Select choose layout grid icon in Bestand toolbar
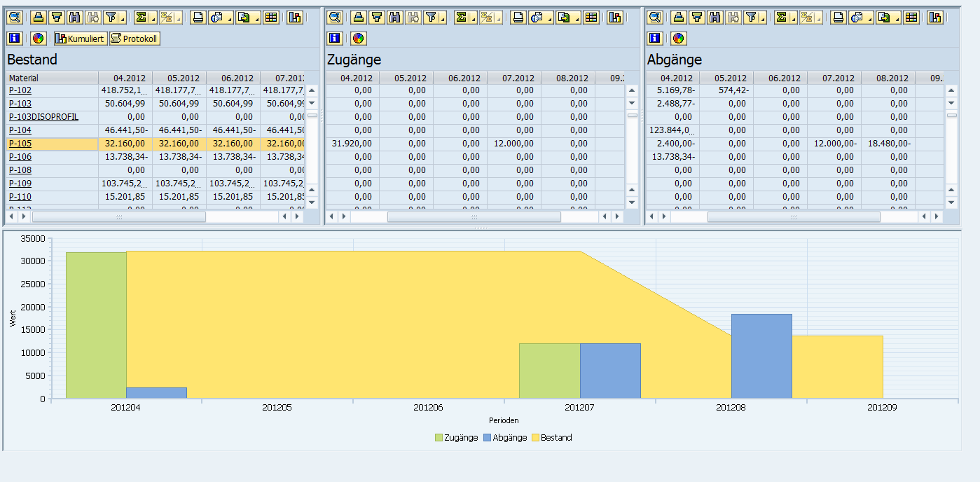The width and height of the screenshot is (980, 482). pos(272,18)
